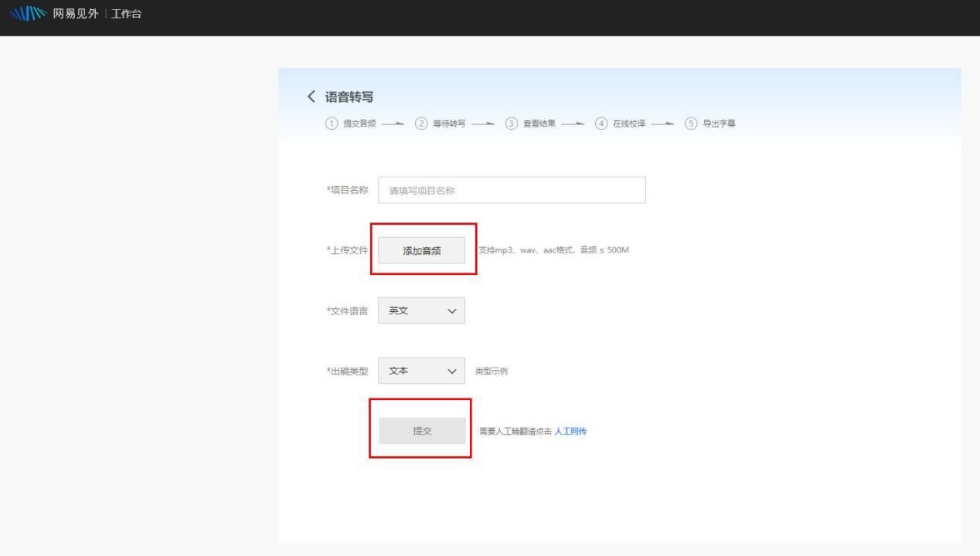Viewport: 980px width, 556px height.
Task: Click the *项目名称 field label
Action: click(348, 190)
